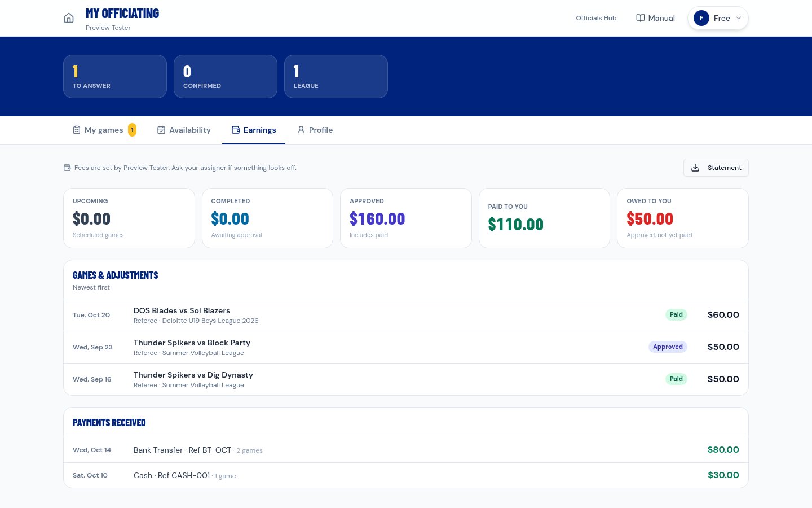Click the Completed $0.00 card
This screenshot has width=812, height=508.
click(x=267, y=218)
